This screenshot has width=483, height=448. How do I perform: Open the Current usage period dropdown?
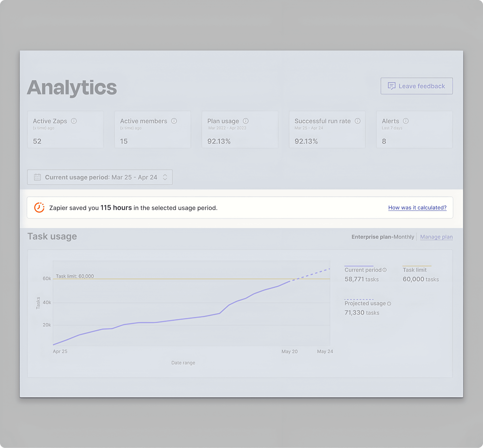click(100, 177)
